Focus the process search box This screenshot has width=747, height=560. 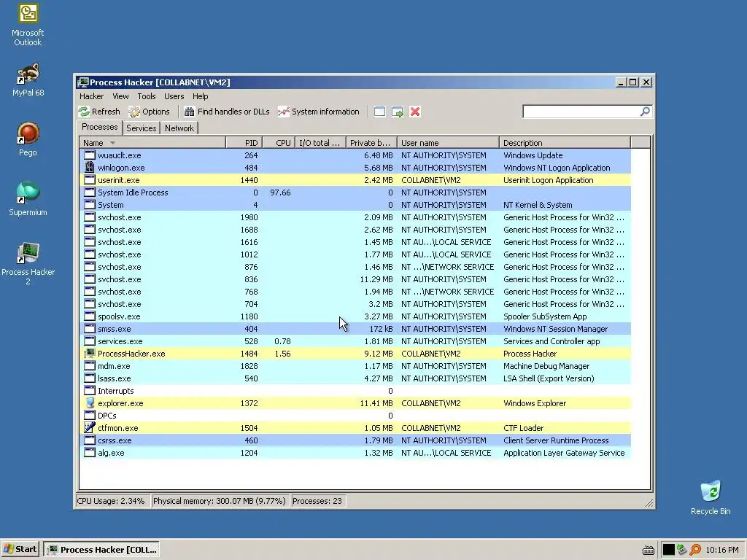581,112
